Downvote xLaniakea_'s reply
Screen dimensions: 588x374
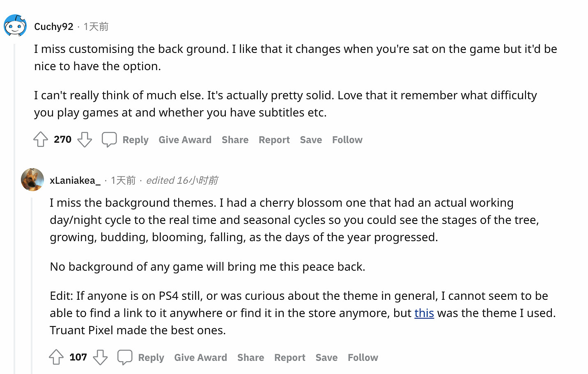pos(100,357)
